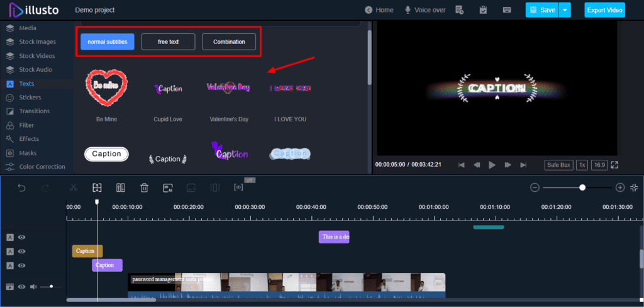
Task: Open the 16:9 aspect ratio selector
Action: click(599, 165)
